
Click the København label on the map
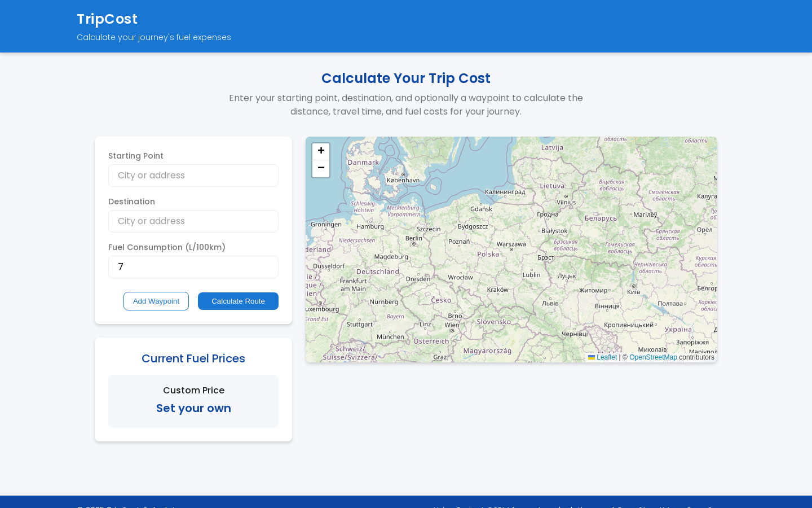pyautogui.click(x=403, y=180)
